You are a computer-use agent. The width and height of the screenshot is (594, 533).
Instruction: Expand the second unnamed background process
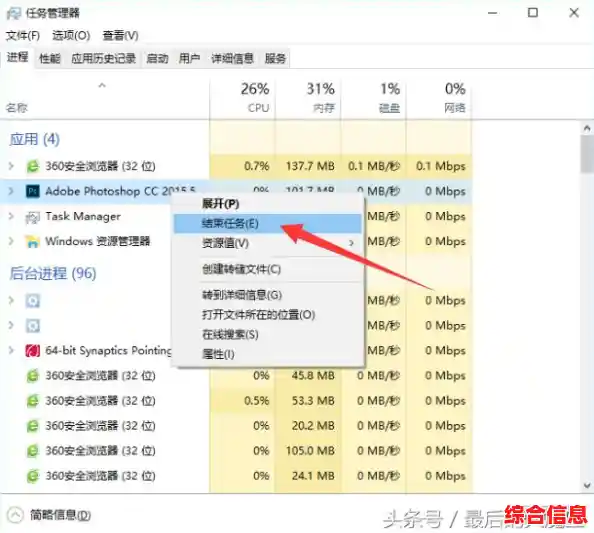[11, 325]
